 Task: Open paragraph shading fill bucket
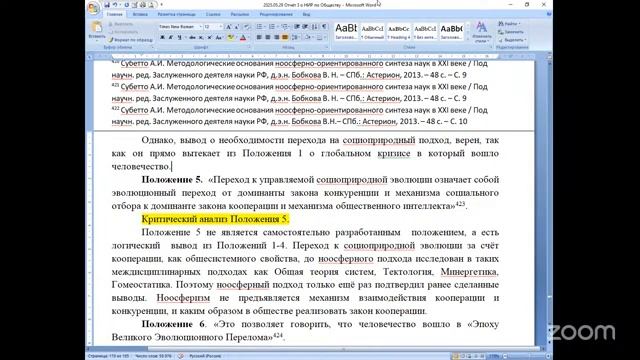click(308, 38)
